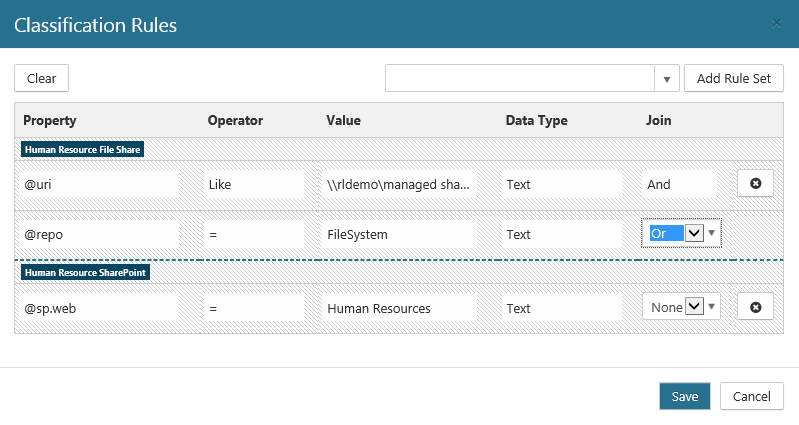Open the rule set selection dropdown arrow
This screenshot has height=425, width=799.
[x=667, y=79]
